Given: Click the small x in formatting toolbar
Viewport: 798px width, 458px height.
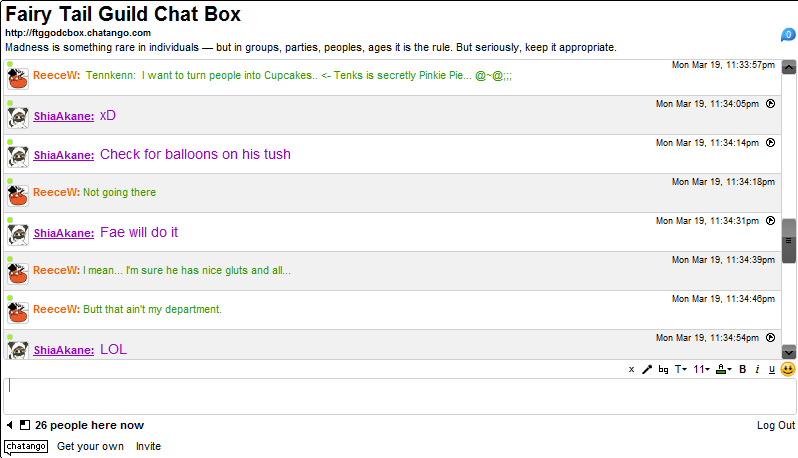Looking at the screenshot, I should click(631, 370).
